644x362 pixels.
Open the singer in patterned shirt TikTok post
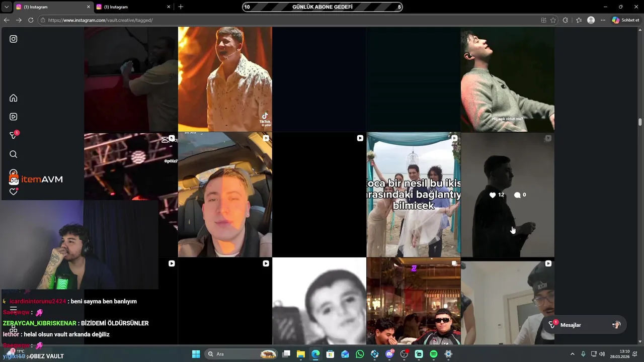pos(225,79)
